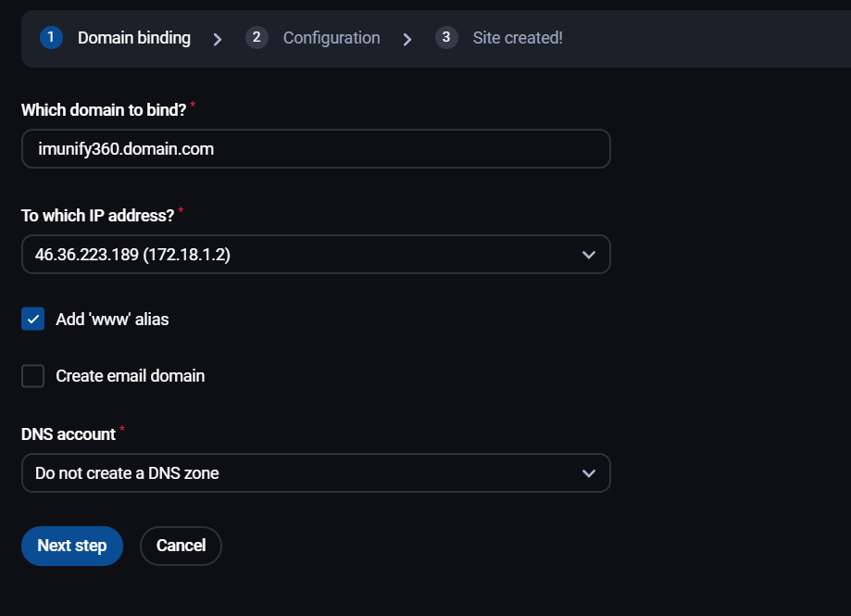Click the step 1 'Domain binding' circle badge

tap(51, 38)
